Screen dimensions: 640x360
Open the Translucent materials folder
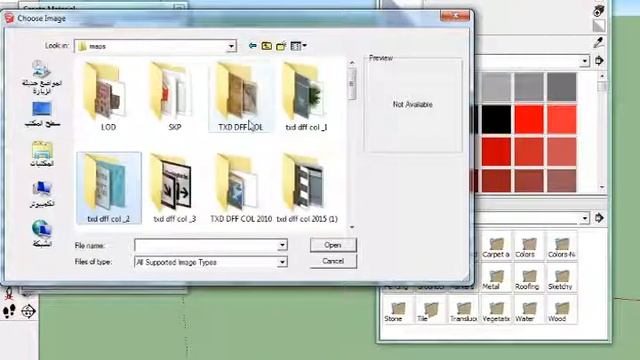(463, 311)
